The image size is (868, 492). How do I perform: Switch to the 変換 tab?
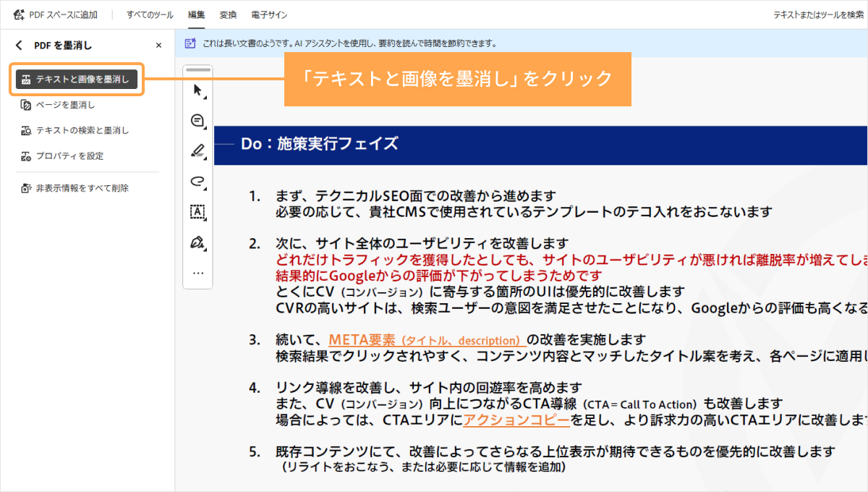tap(228, 14)
